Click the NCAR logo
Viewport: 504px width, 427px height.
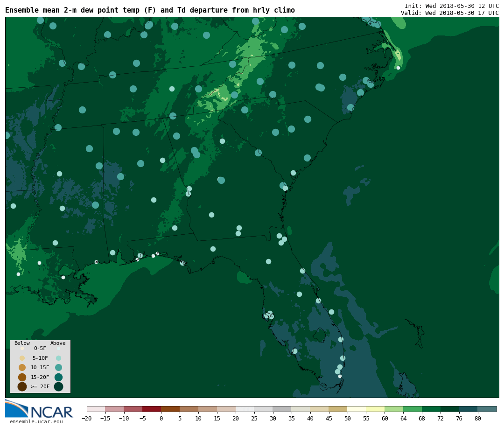coord(39,409)
